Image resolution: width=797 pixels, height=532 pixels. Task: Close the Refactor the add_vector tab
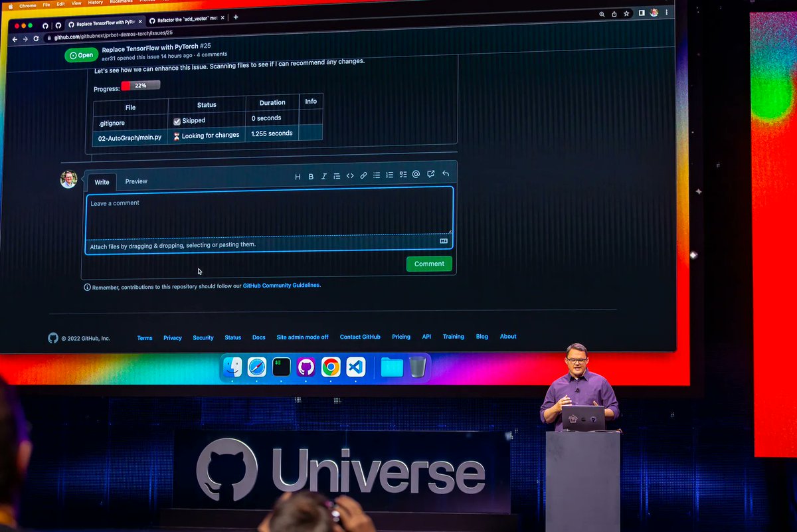[222, 19]
